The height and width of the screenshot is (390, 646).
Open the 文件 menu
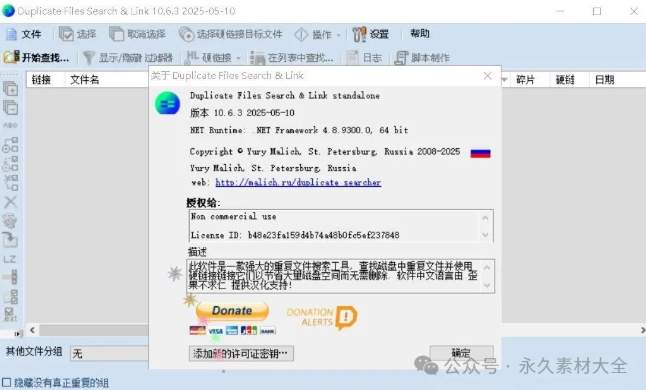pos(23,34)
